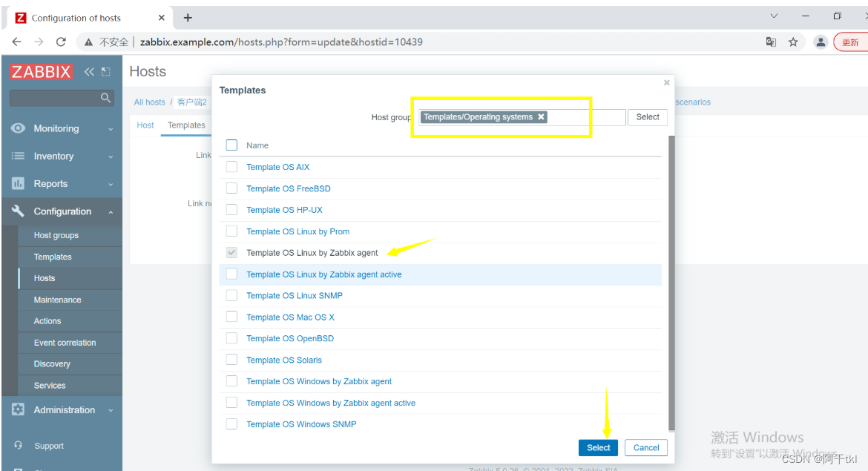Go back with browser back arrow
The image size is (868, 471).
tap(16, 42)
